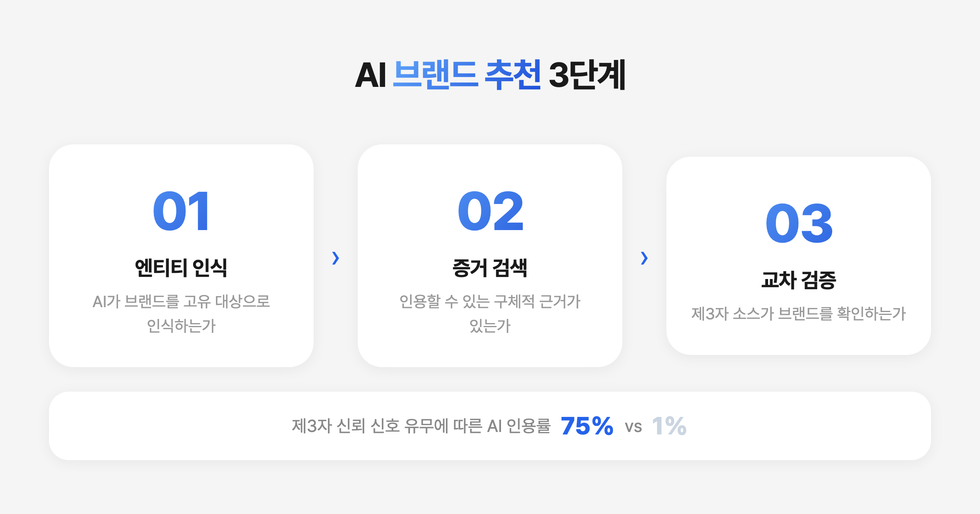This screenshot has width=980, height=514.
Task: Select the 교차 검증 heading
Action: pyautogui.click(x=799, y=280)
